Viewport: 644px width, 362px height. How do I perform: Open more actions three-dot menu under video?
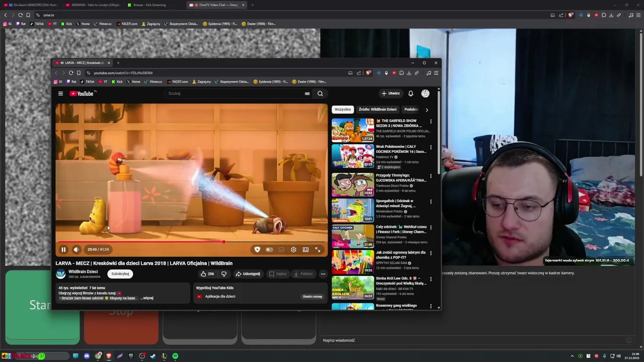pos(323,274)
